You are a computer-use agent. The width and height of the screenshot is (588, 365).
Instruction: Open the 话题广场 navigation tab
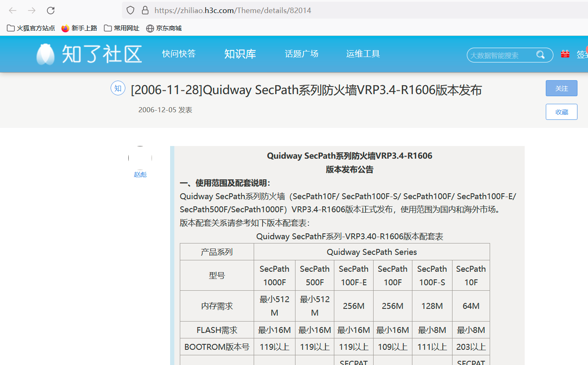pos(301,54)
